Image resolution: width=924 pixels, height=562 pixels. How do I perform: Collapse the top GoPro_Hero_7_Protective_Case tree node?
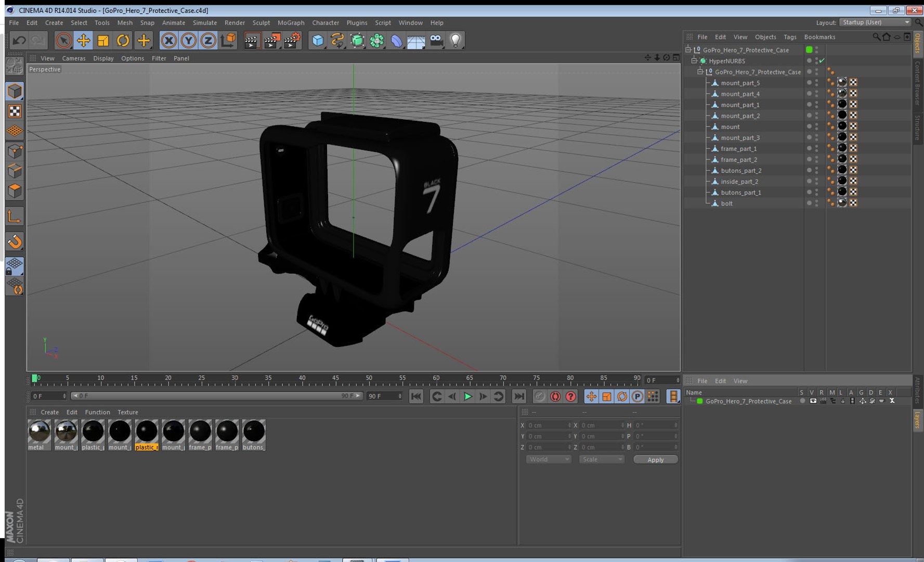point(688,50)
